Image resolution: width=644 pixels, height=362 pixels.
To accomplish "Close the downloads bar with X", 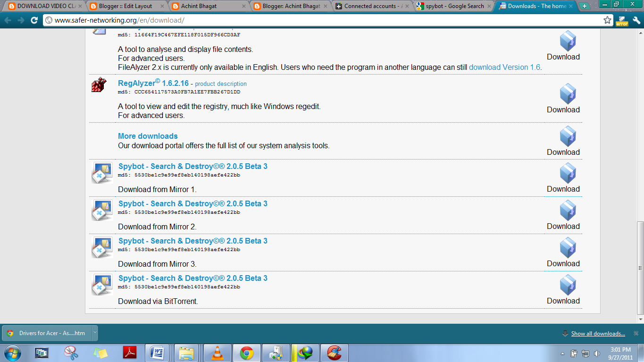I will 635,333.
